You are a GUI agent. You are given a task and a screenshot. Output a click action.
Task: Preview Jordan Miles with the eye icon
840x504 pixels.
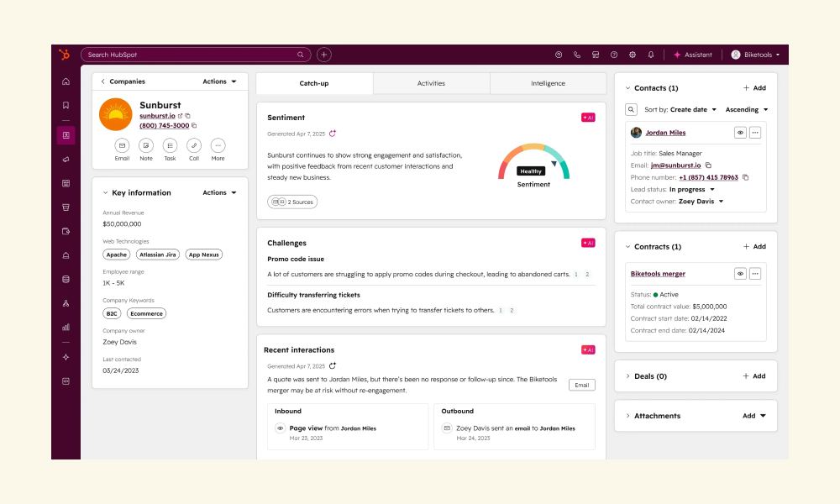(x=740, y=132)
